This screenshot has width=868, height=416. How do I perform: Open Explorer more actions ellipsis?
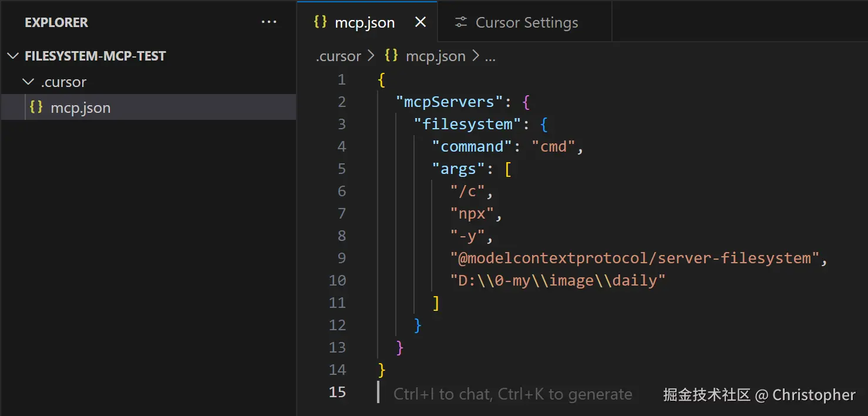(269, 22)
